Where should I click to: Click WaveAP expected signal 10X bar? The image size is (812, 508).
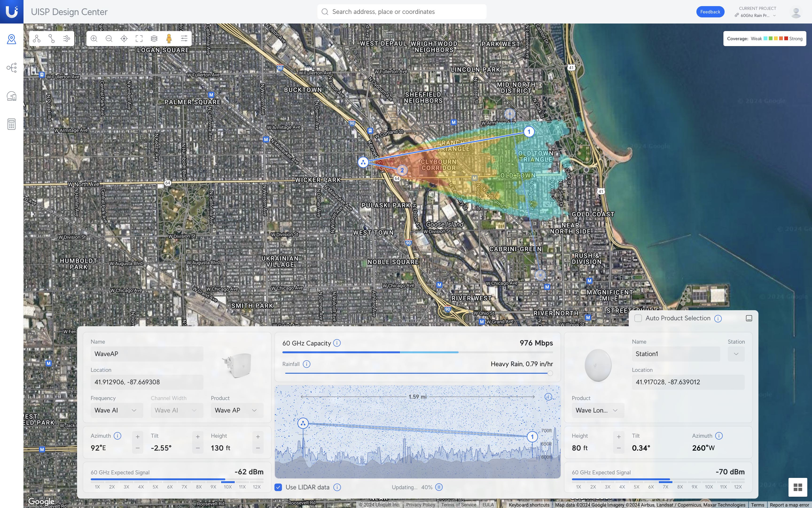(228, 482)
